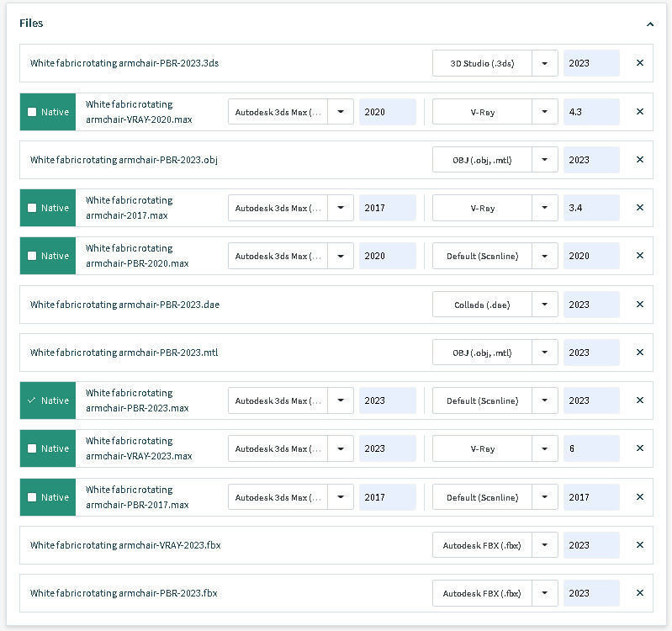Click the V-Ray version field showing 3.4
The width and height of the screenshot is (672, 631).
591,208
